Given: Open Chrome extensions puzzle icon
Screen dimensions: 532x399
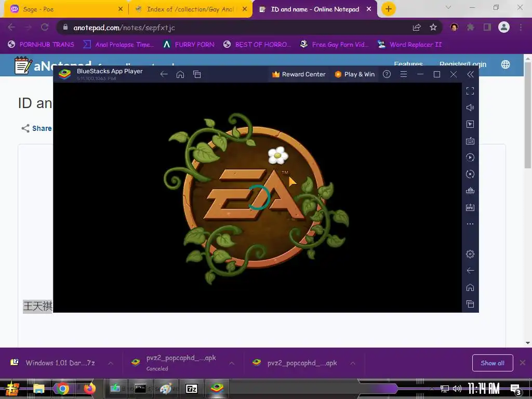Looking at the screenshot, I should pos(471,27).
